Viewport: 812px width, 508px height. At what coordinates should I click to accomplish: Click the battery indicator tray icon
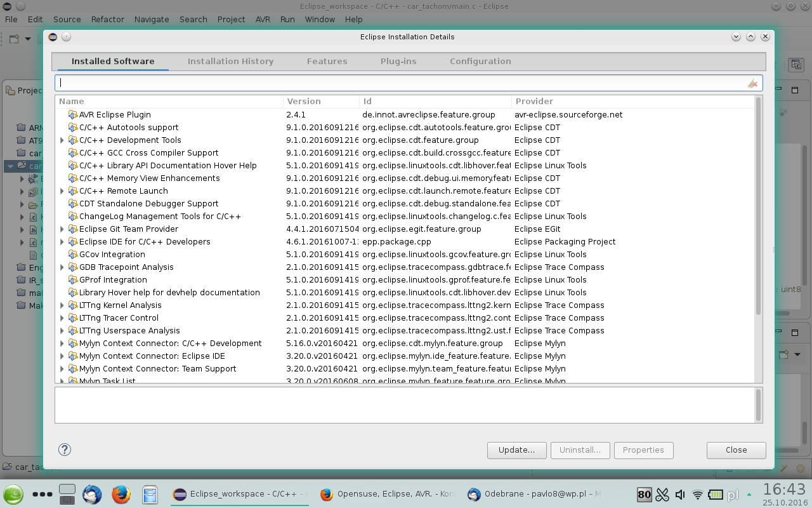point(716,495)
